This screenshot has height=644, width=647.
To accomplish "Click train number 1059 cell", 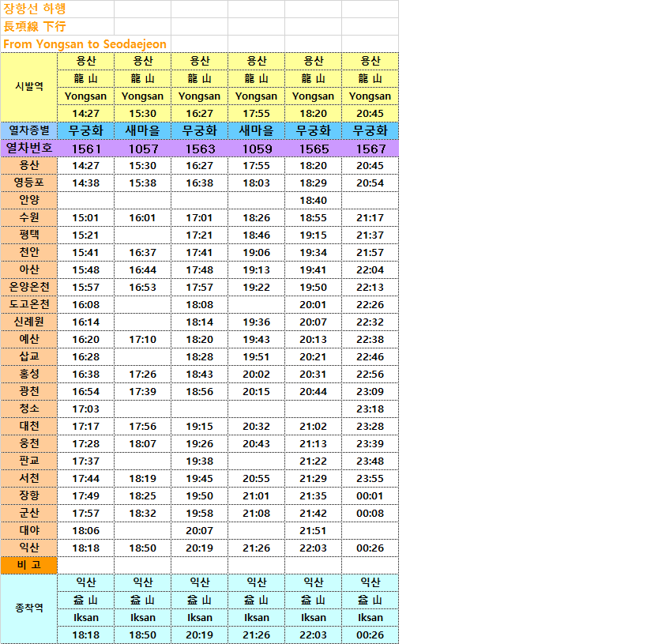I will (257, 149).
